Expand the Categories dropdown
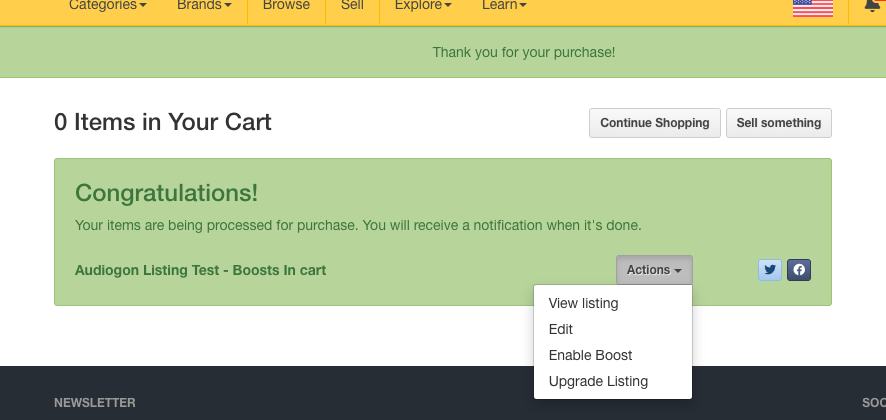Image resolution: width=886 pixels, height=420 pixels. point(107,6)
